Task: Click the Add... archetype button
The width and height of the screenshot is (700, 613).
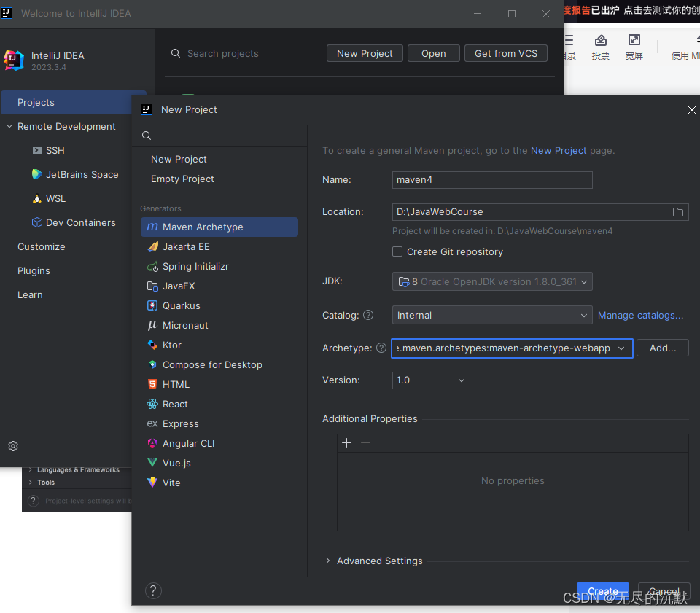Action: click(x=663, y=348)
